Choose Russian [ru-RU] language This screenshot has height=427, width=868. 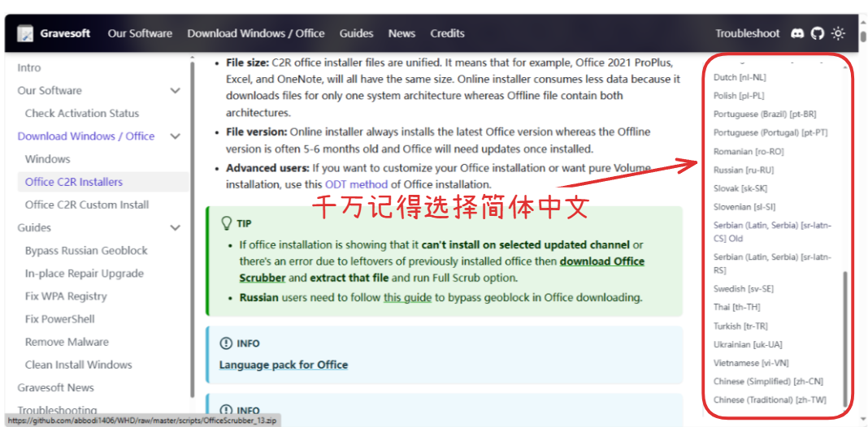click(x=744, y=170)
